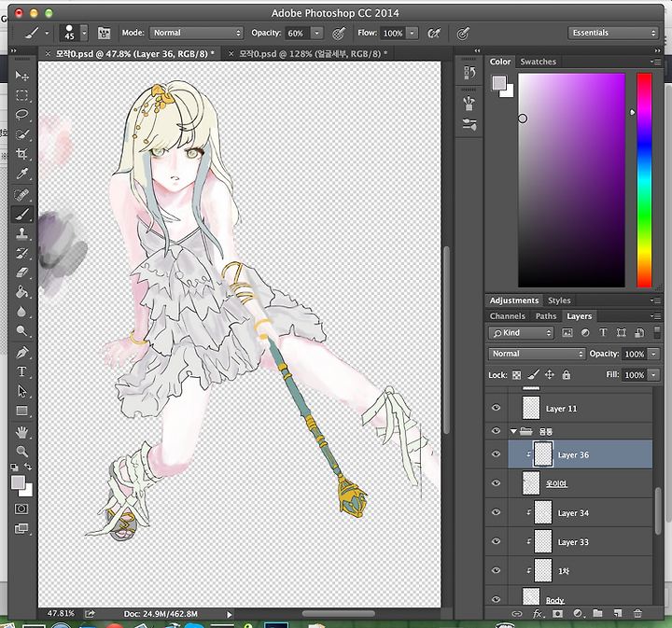Create a new layer
The width and height of the screenshot is (672, 628).
[618, 613]
